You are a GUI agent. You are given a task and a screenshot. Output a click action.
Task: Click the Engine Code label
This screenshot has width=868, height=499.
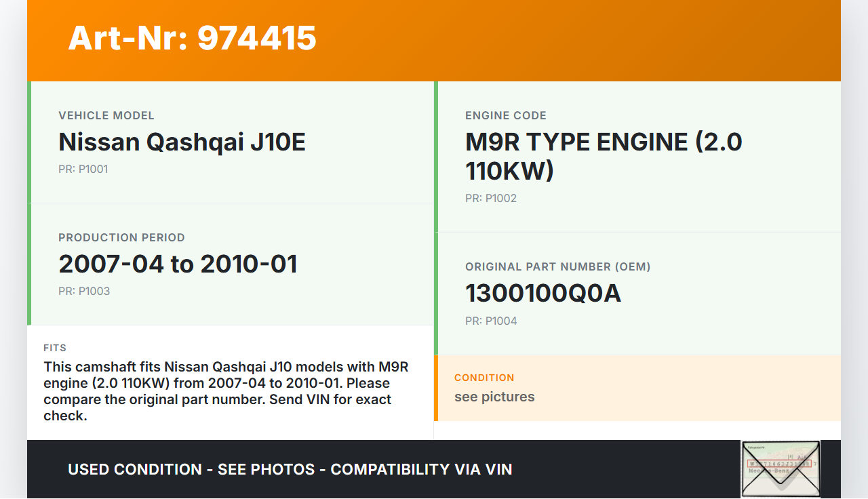(x=505, y=116)
